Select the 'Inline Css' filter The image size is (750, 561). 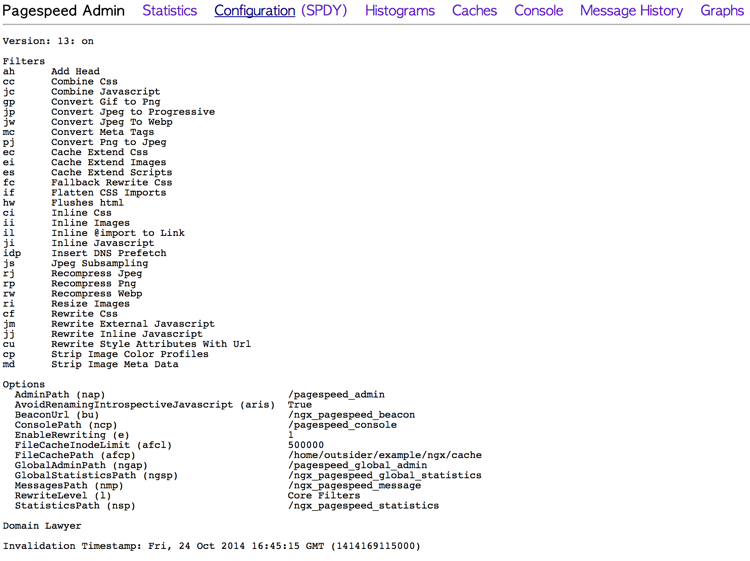click(81, 213)
